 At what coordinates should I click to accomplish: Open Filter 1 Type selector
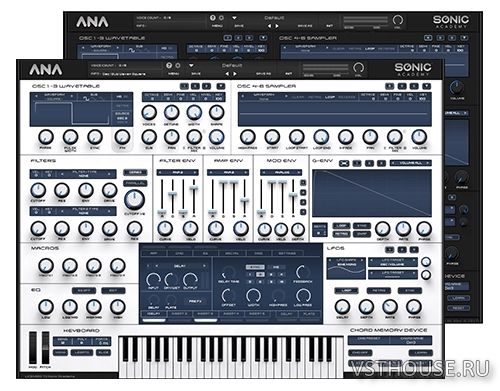click(85, 174)
